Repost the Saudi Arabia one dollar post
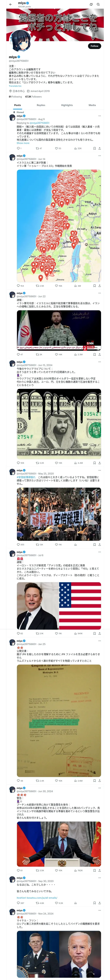This screenshot has width=110, height=980. click(x=39, y=463)
